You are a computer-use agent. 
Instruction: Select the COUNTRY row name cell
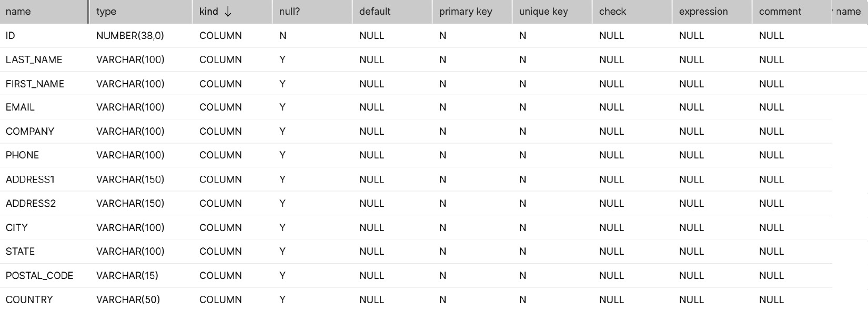coord(45,299)
